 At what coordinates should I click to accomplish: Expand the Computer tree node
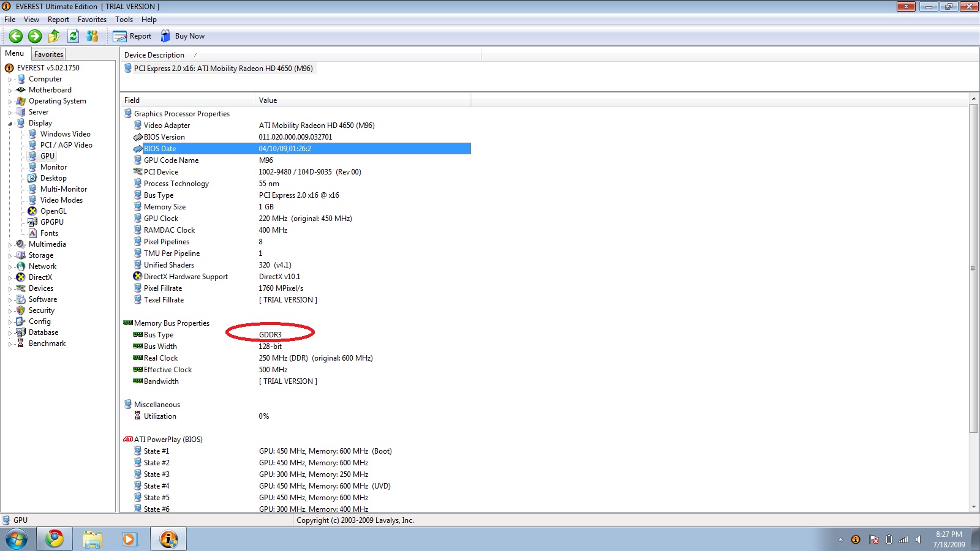[10, 80]
